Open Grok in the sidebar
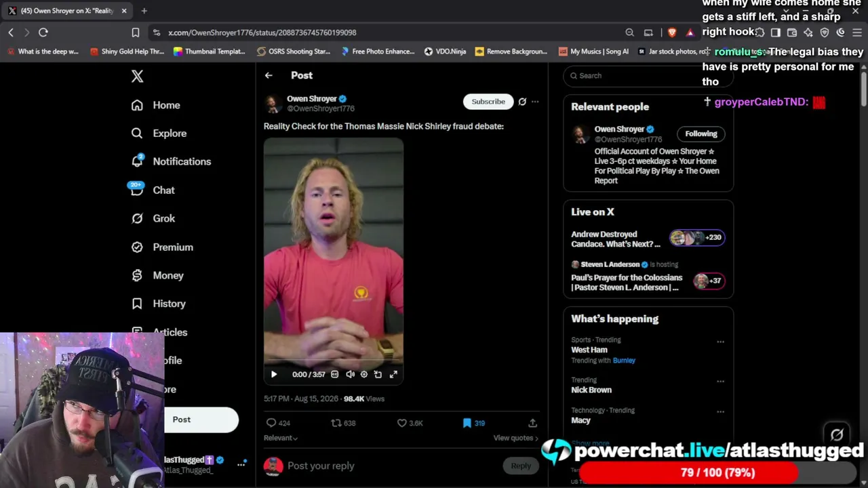The image size is (868, 488). point(153,218)
